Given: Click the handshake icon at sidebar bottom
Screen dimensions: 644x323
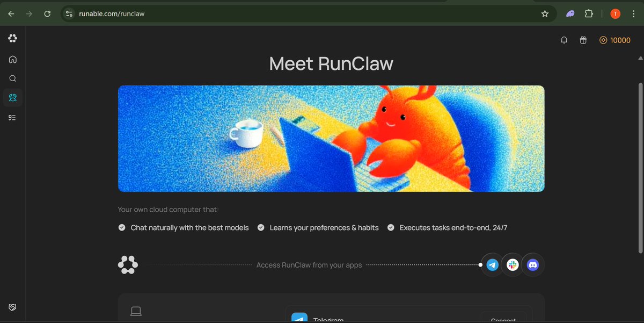Looking at the screenshot, I should click(12, 307).
